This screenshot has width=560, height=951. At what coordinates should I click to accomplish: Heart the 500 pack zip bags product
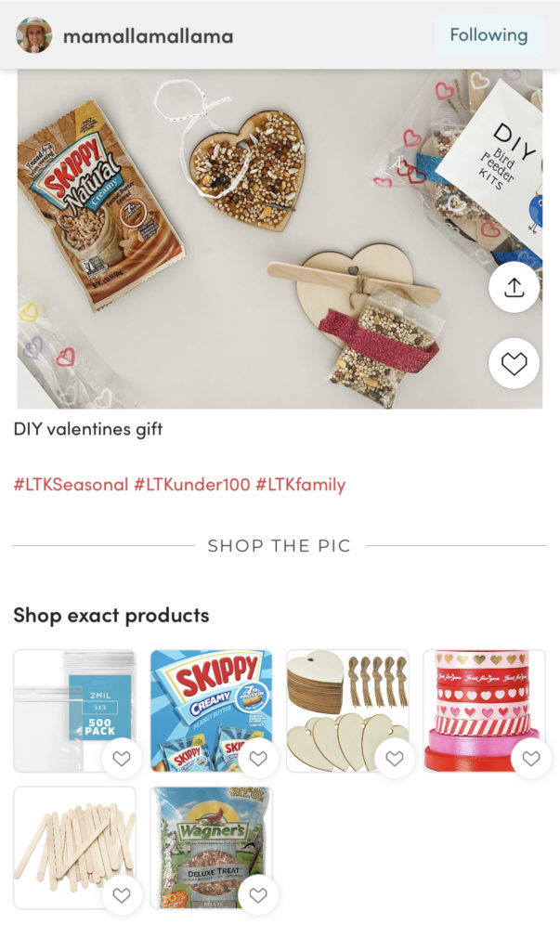tap(122, 758)
